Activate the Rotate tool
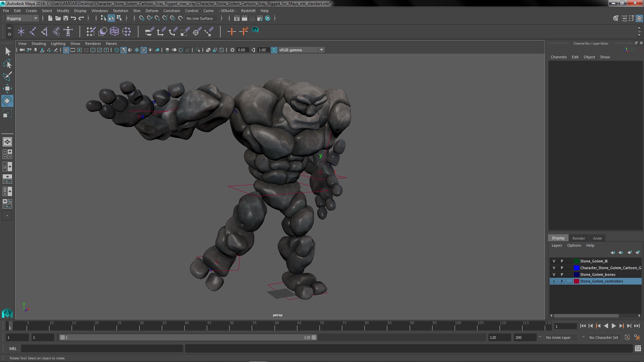The width and height of the screenshot is (644, 362). [7, 101]
